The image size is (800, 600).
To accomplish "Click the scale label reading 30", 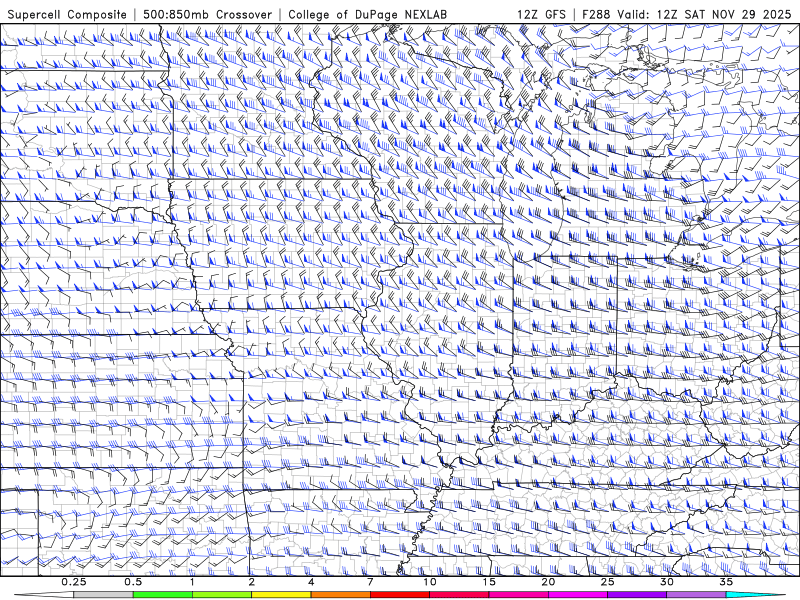I will 667,582.
